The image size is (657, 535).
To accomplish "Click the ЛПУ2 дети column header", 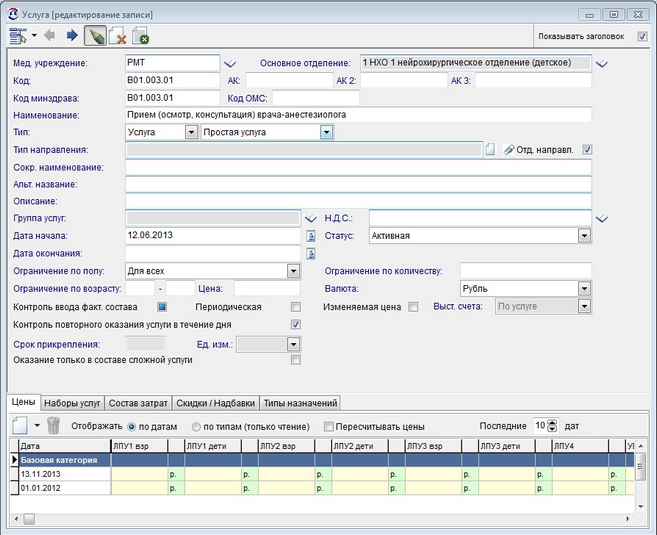I will coord(360,446).
